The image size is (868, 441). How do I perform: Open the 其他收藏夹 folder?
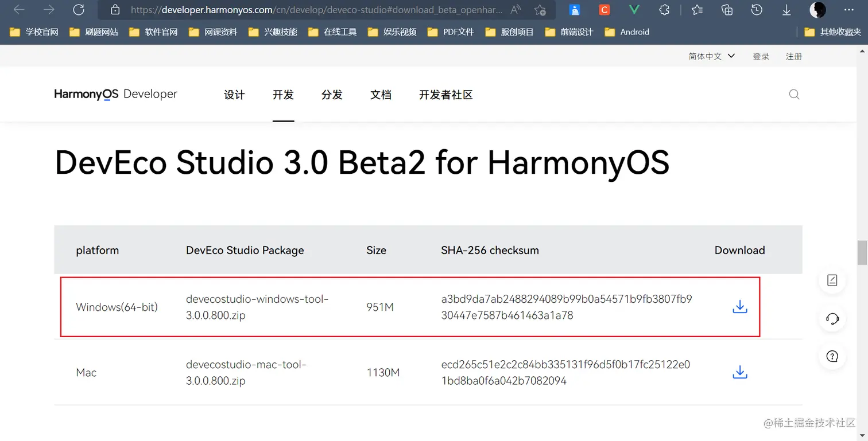click(x=833, y=32)
